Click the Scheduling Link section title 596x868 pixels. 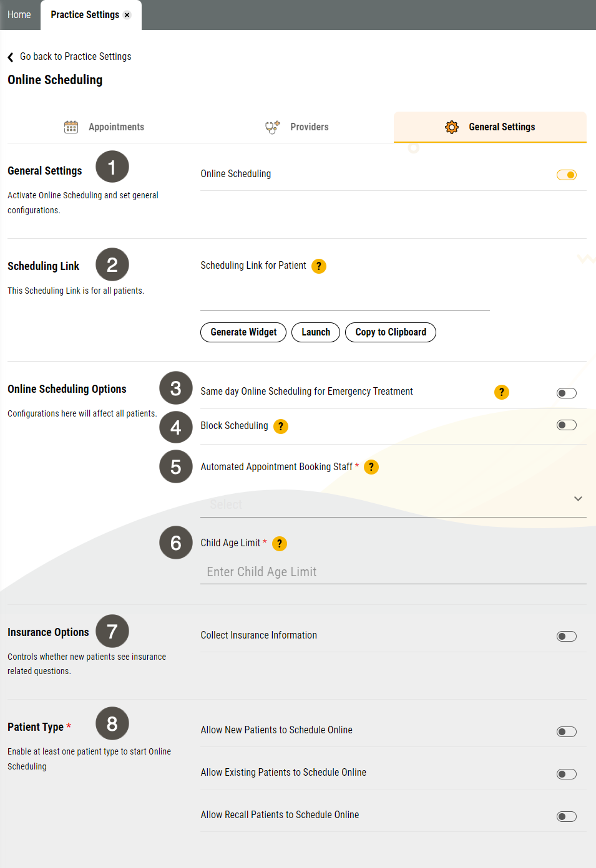click(44, 266)
